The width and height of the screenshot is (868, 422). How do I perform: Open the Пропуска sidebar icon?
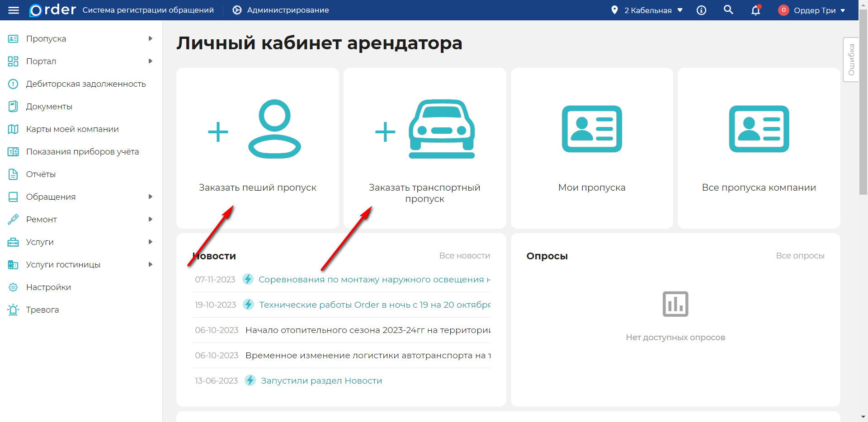pos(13,38)
